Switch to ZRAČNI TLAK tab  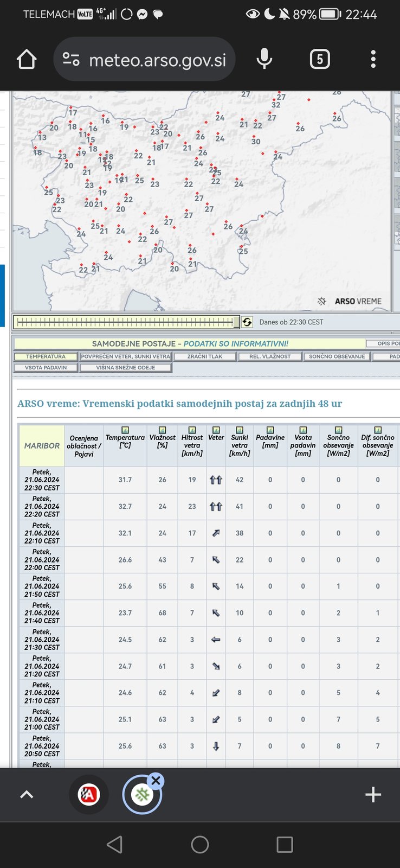205,356
